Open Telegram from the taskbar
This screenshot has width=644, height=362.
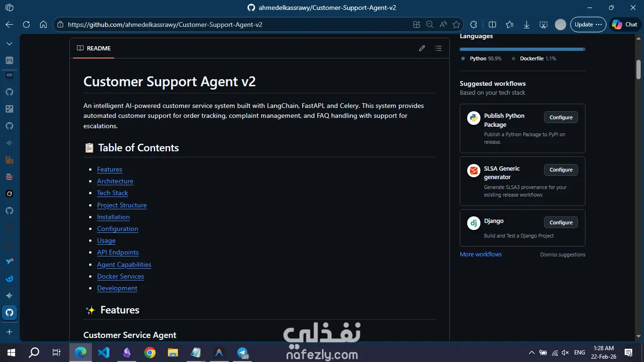tap(242, 352)
